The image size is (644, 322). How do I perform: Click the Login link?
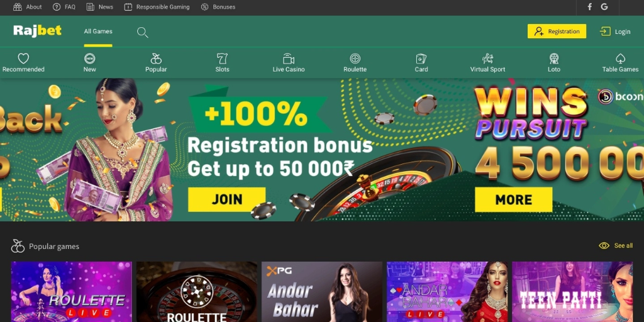click(x=615, y=31)
